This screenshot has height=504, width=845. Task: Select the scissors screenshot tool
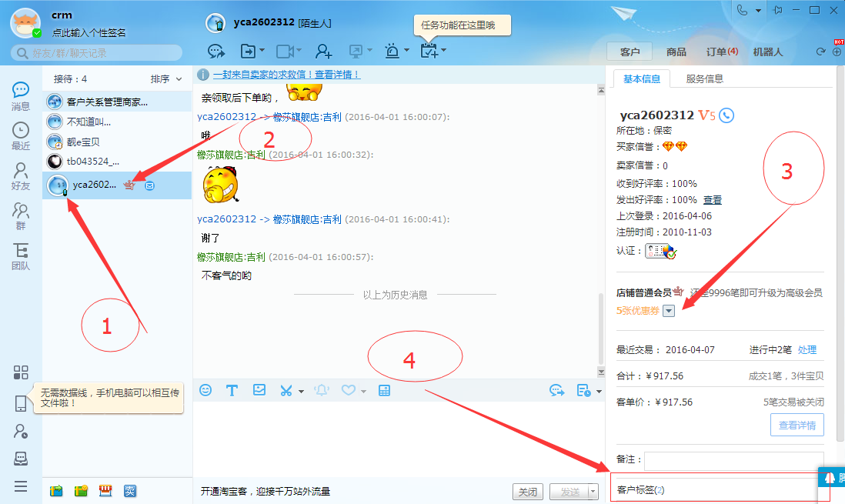click(286, 390)
